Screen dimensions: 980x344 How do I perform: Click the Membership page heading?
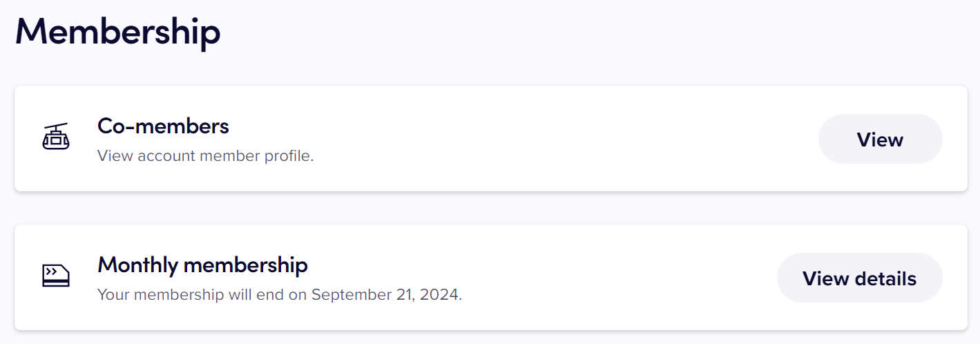[118, 32]
